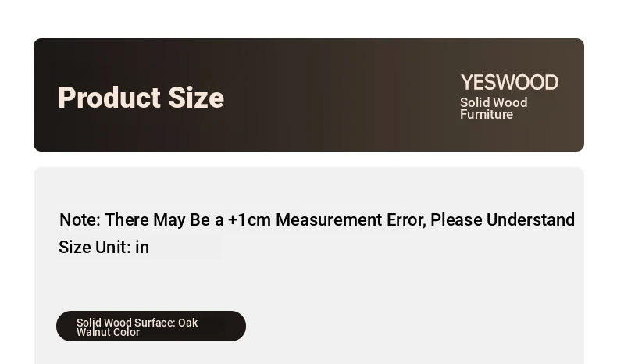Click the word 'Surface:' in the dark pill
This screenshot has height=364, width=617.
pos(155,323)
